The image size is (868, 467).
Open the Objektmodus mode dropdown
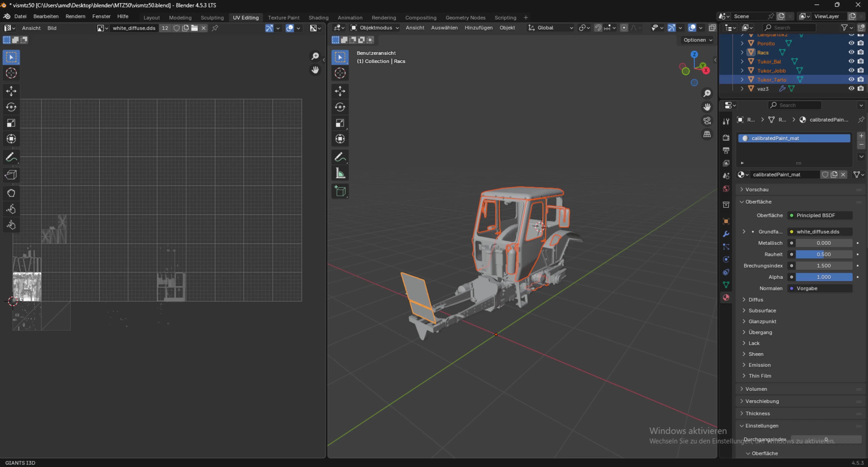click(x=375, y=28)
